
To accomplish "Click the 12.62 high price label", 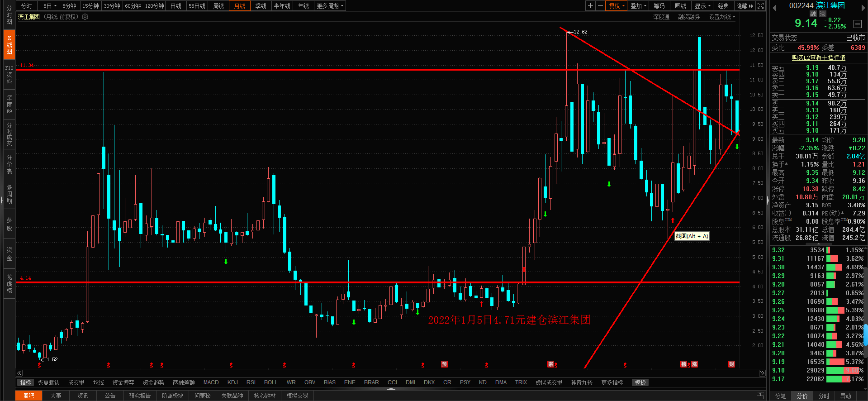I will coord(580,32).
